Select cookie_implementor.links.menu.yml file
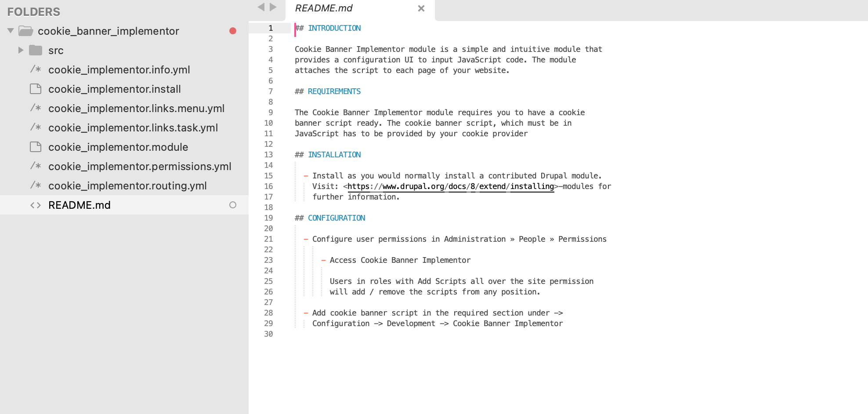 tap(136, 108)
